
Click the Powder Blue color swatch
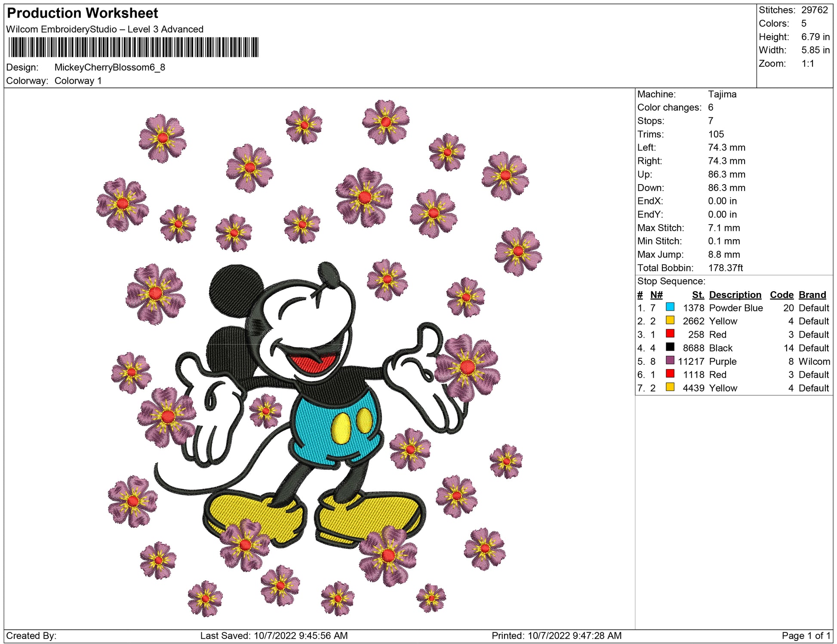pyautogui.click(x=670, y=307)
